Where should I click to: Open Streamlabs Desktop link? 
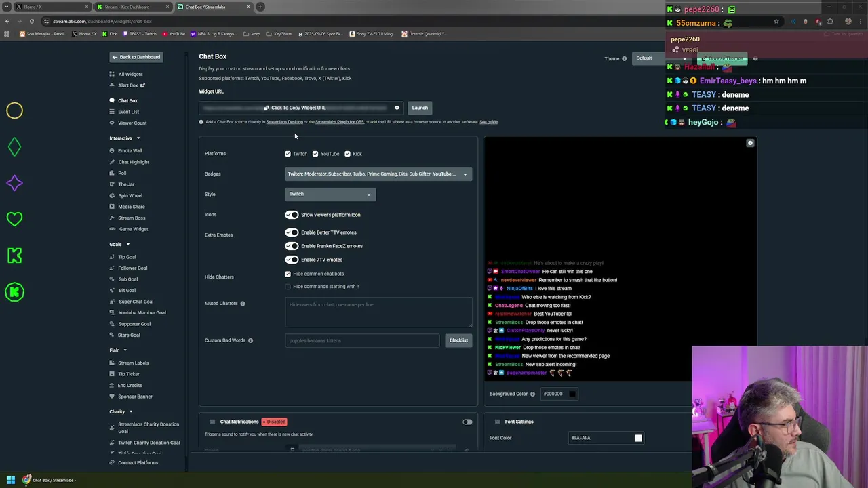click(x=284, y=122)
